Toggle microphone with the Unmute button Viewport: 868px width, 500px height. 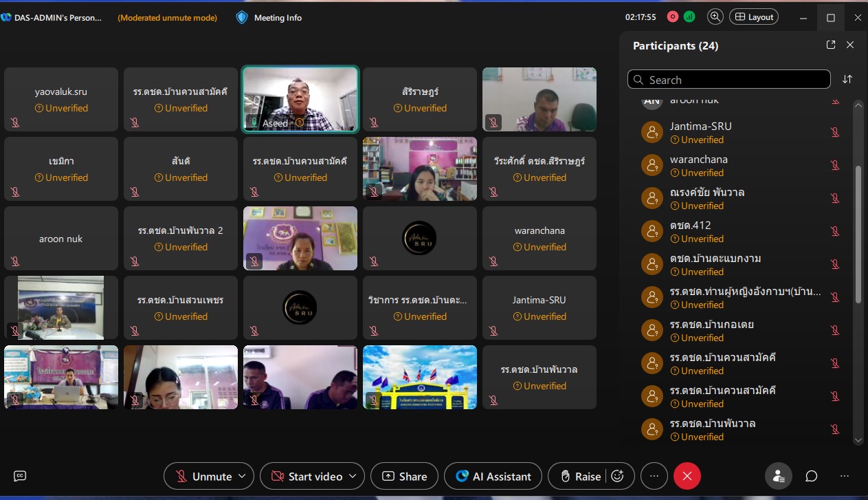pyautogui.click(x=203, y=476)
